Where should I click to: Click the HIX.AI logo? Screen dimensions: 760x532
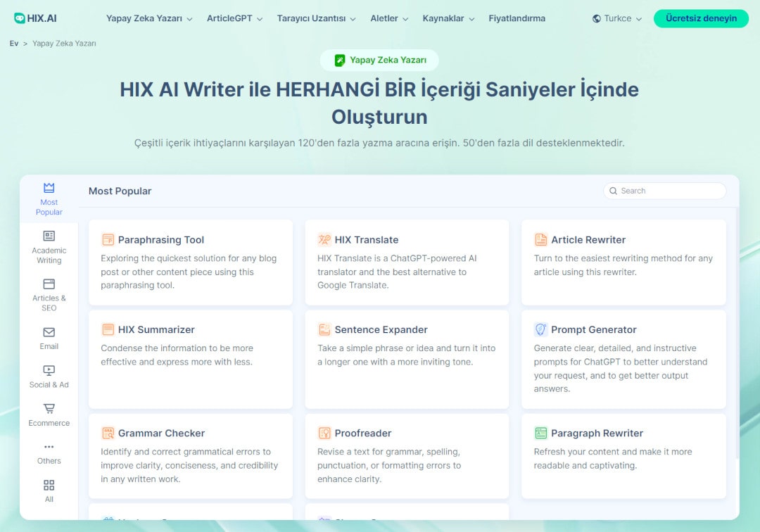pyautogui.click(x=35, y=18)
